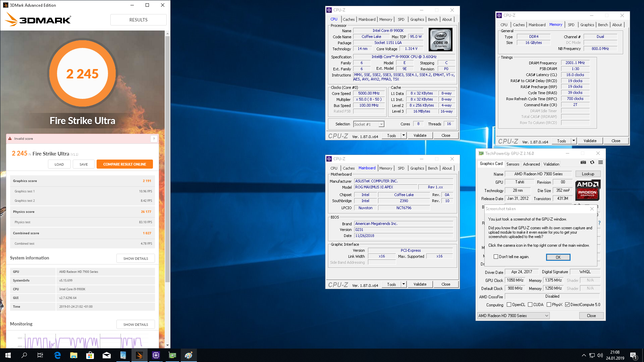Click the GPU-Z refresh icon
644x362 pixels.
point(592,162)
